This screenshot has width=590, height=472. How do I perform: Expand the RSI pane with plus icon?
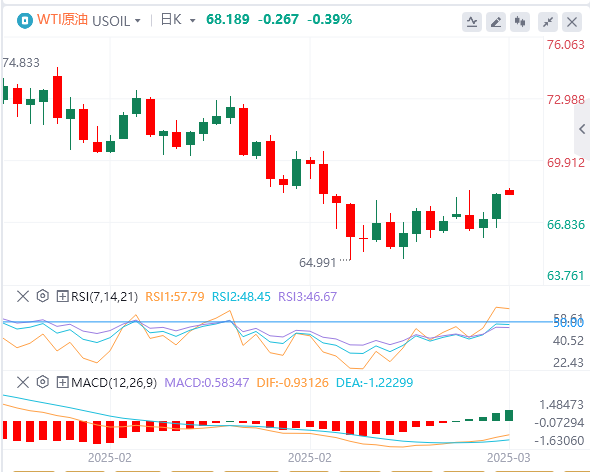coord(62,296)
